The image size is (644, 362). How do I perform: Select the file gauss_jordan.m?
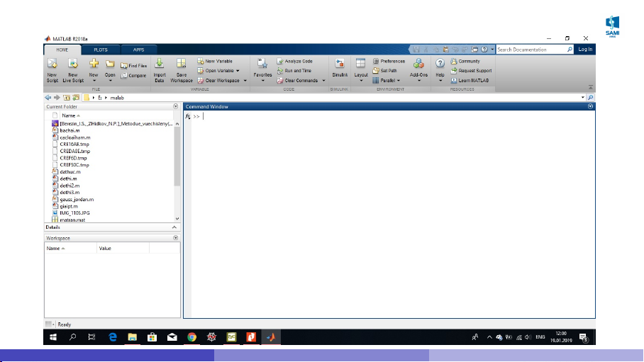click(x=77, y=200)
